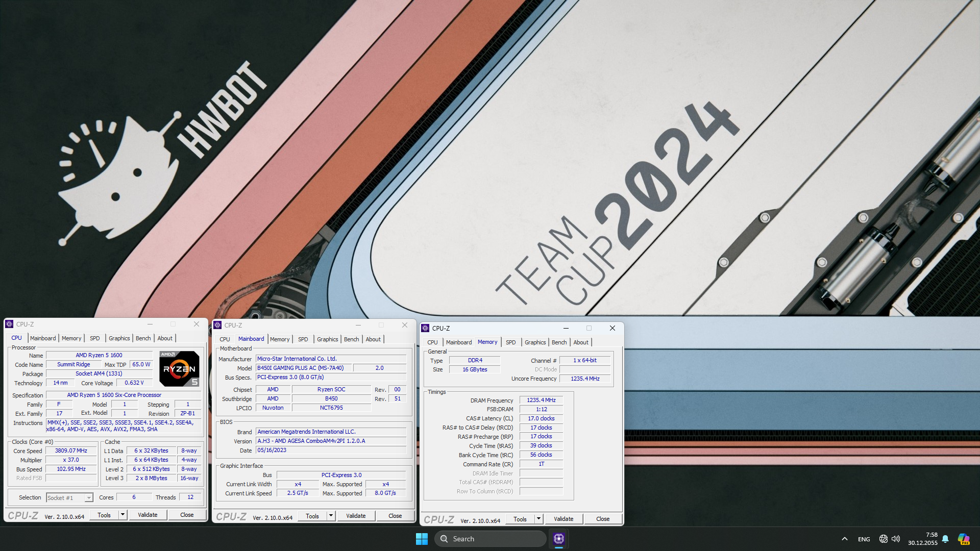
Task: Click the CPU-Z title icon in the CPU window
Action: pos(9,324)
